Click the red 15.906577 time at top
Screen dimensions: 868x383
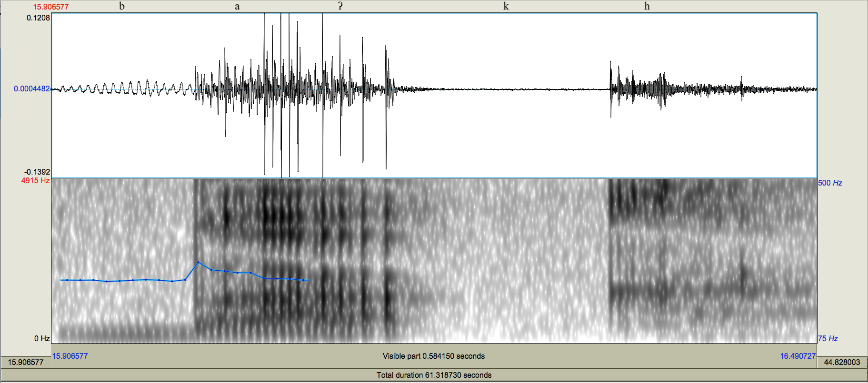click(x=50, y=7)
